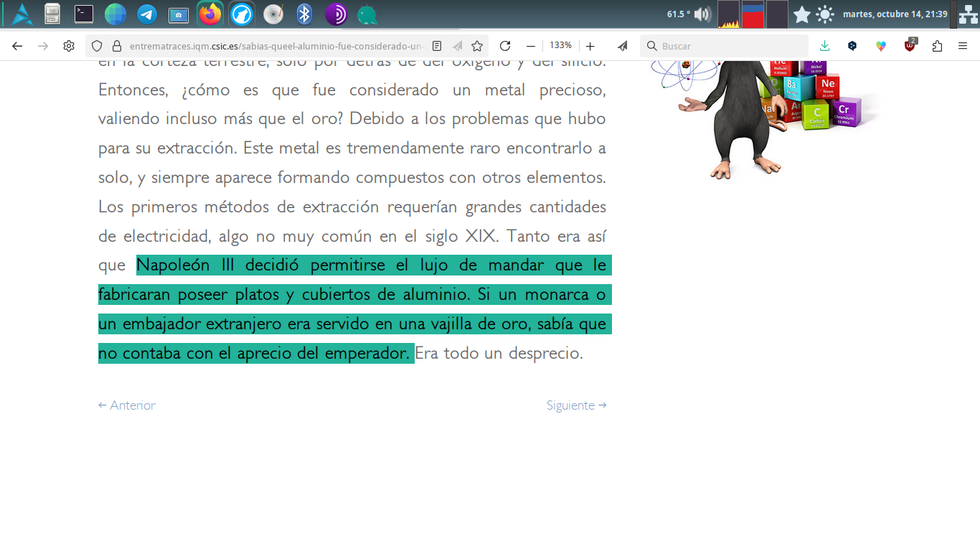Open the downloads panel
The image size is (980, 551).
coord(825,46)
